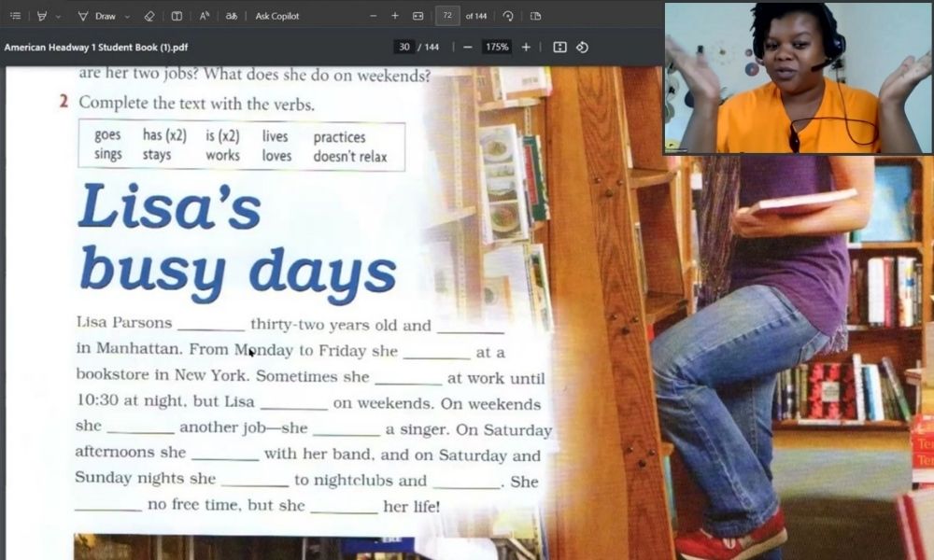Click the file name American Headway 1 Student Book
This screenshot has width=934, height=560.
(96, 47)
